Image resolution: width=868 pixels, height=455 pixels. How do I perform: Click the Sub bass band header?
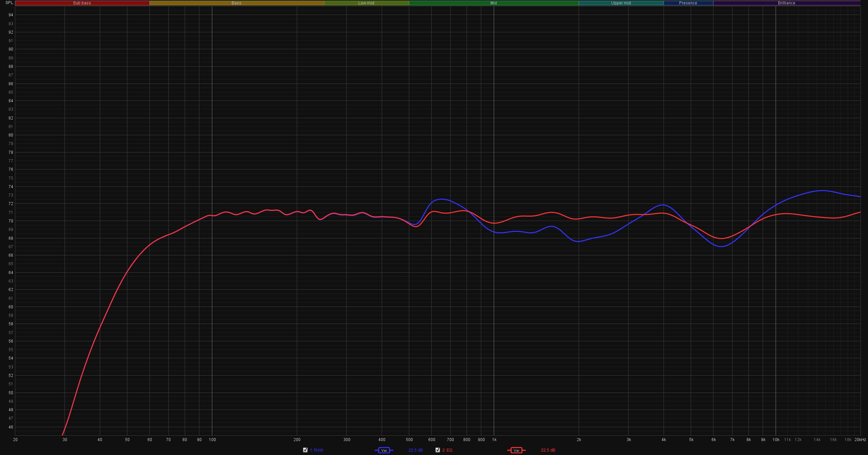82,3
